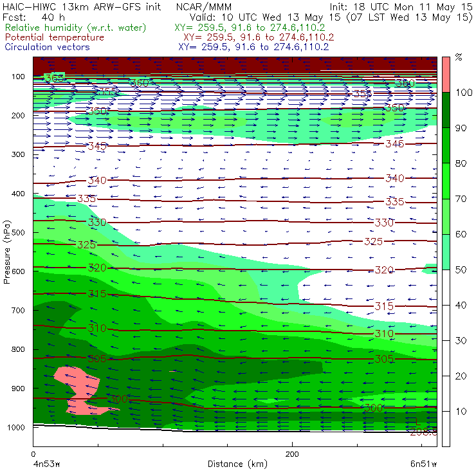Select the 70–80% bright green colorbar segment

(x=446, y=181)
